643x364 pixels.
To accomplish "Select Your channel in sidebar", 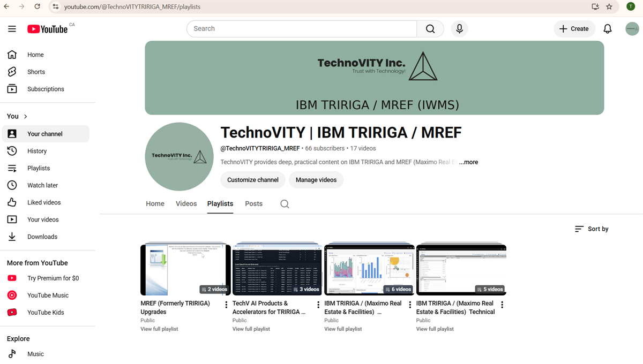I will [46, 134].
